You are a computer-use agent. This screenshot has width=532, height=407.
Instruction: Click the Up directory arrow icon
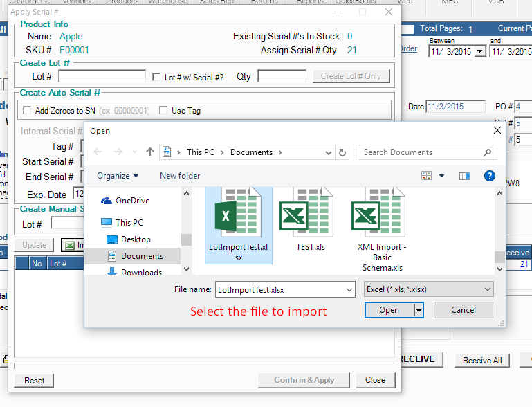click(x=150, y=152)
